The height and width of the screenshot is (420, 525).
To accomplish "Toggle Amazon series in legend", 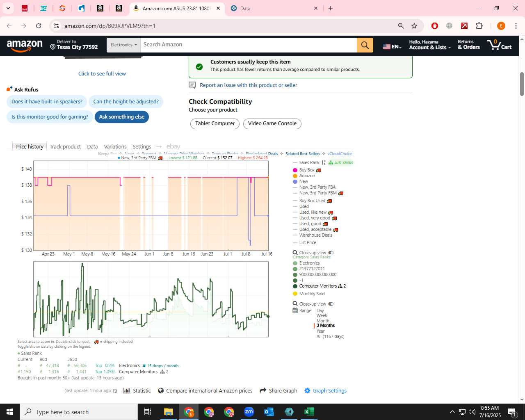I will coord(304,176).
